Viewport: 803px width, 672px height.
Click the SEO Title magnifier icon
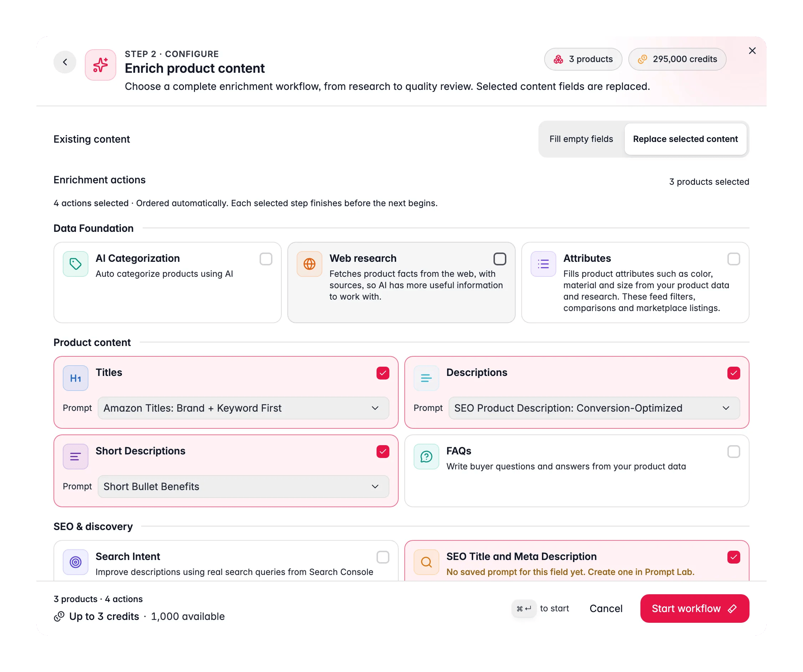tap(426, 562)
